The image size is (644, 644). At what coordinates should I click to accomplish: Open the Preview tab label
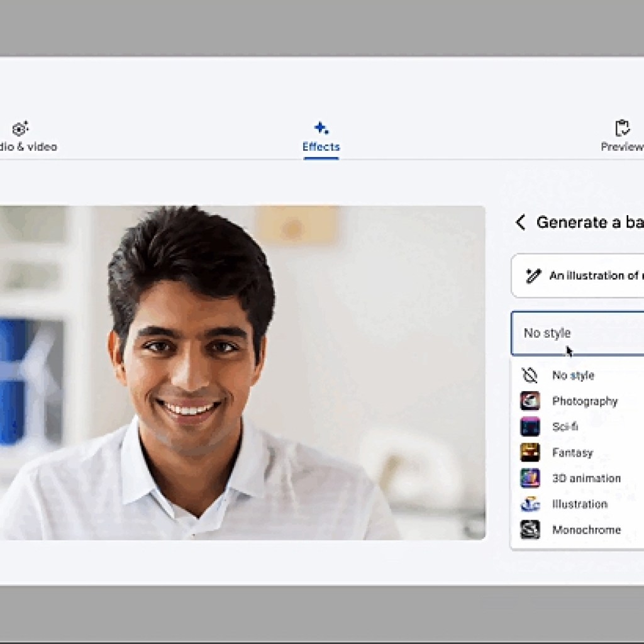pyautogui.click(x=622, y=147)
